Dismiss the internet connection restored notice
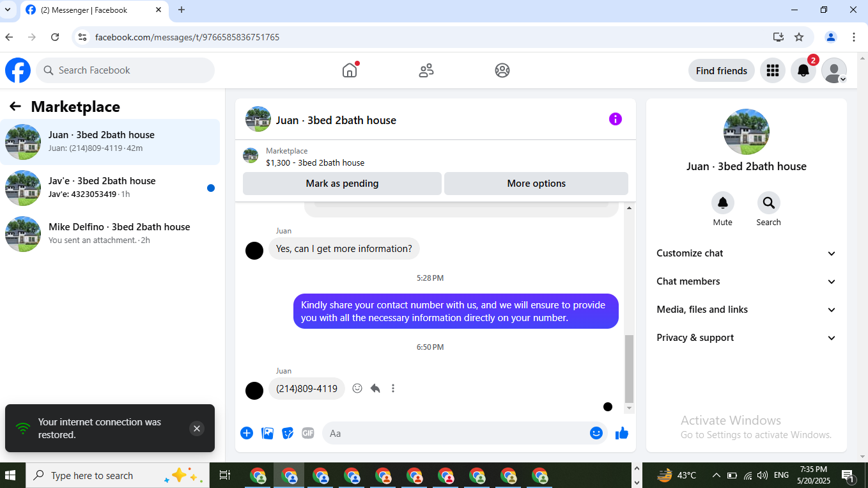This screenshot has height=488, width=868. [197, 429]
